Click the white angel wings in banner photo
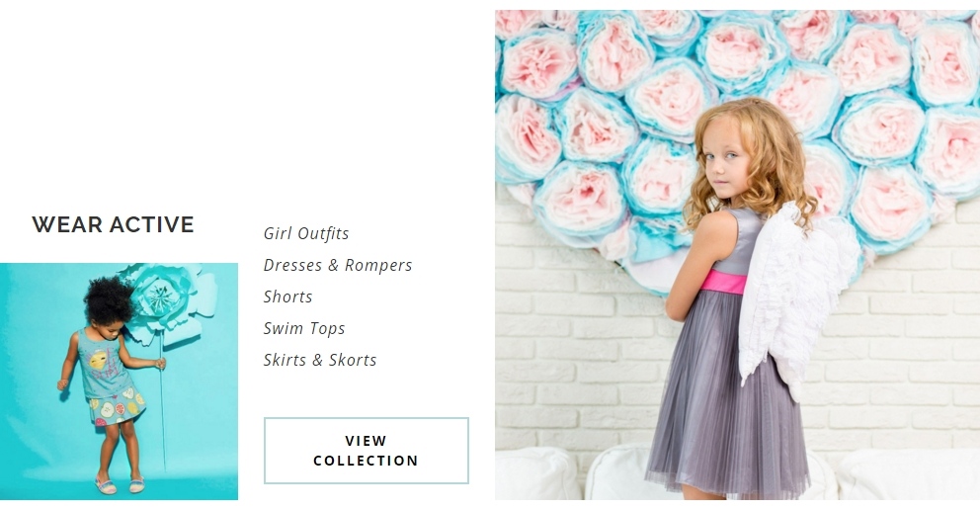This screenshot has width=980, height=510. coord(790,300)
